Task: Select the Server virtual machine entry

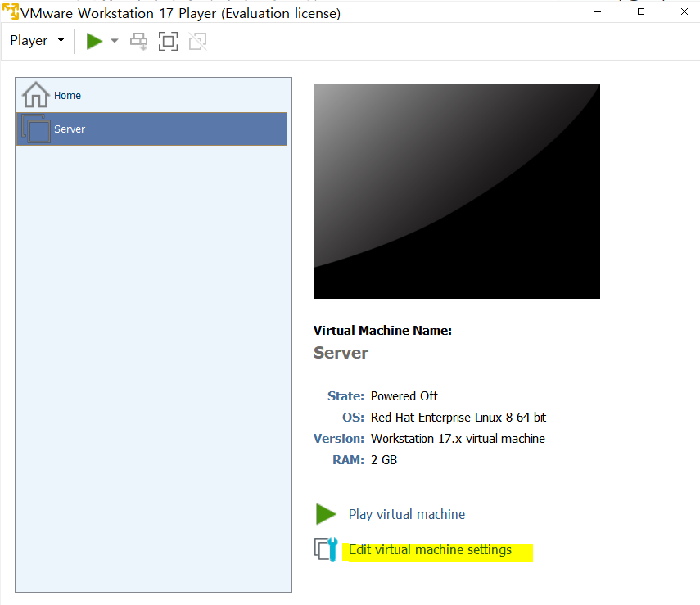Action: click(151, 129)
